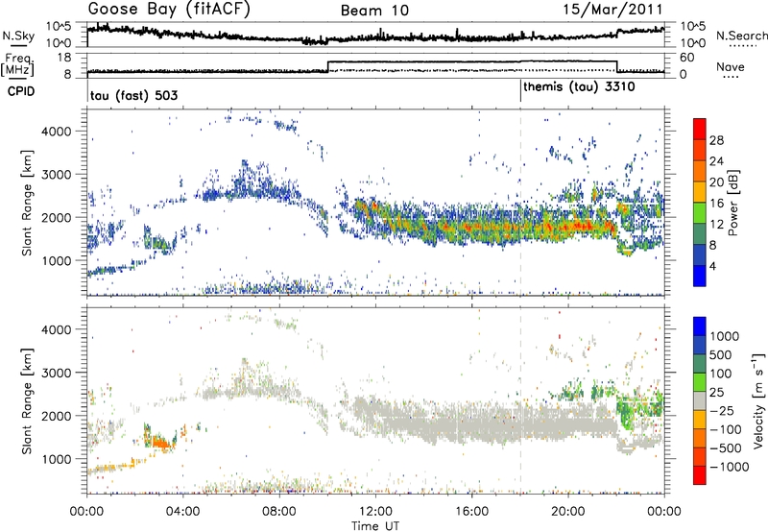This screenshot has width=768, height=532.
Task: Click the power colorbar value '16'
Action: pyautogui.click(x=716, y=204)
